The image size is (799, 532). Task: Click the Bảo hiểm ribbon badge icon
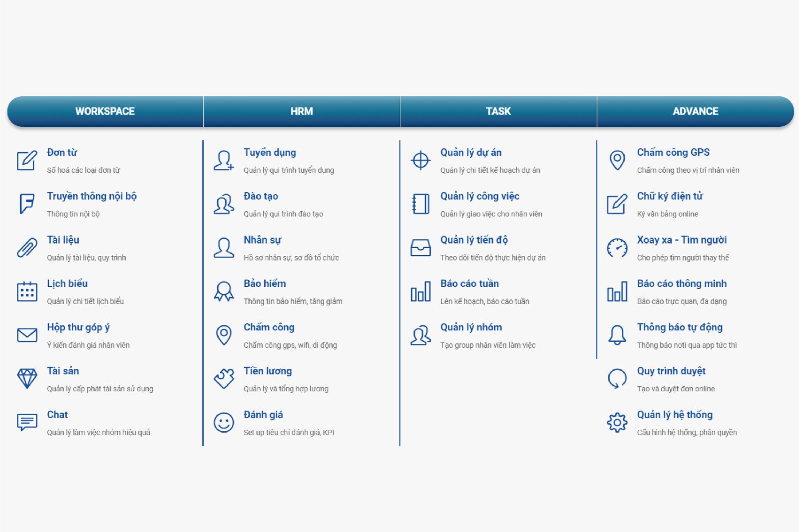tap(224, 291)
